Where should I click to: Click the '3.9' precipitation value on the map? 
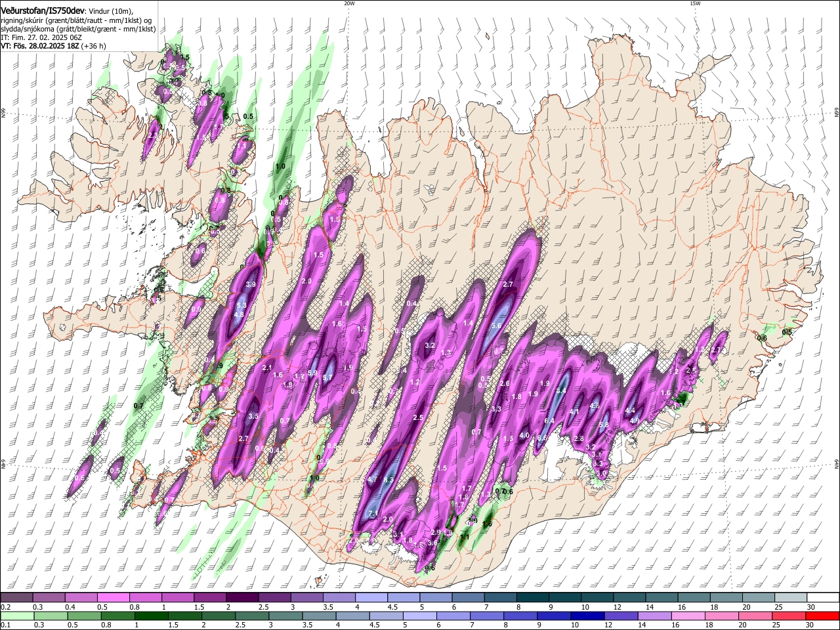point(251,284)
